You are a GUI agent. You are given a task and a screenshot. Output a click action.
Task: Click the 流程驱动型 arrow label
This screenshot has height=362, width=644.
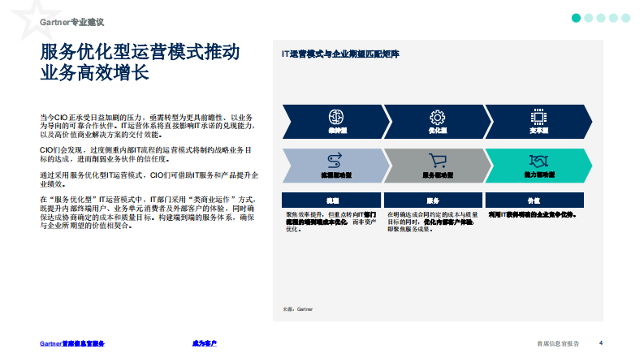[336, 175]
